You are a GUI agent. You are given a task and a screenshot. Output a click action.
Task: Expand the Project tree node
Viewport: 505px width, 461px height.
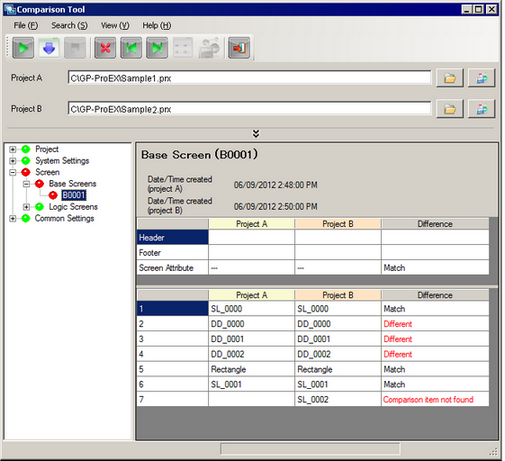pyautogui.click(x=12, y=149)
